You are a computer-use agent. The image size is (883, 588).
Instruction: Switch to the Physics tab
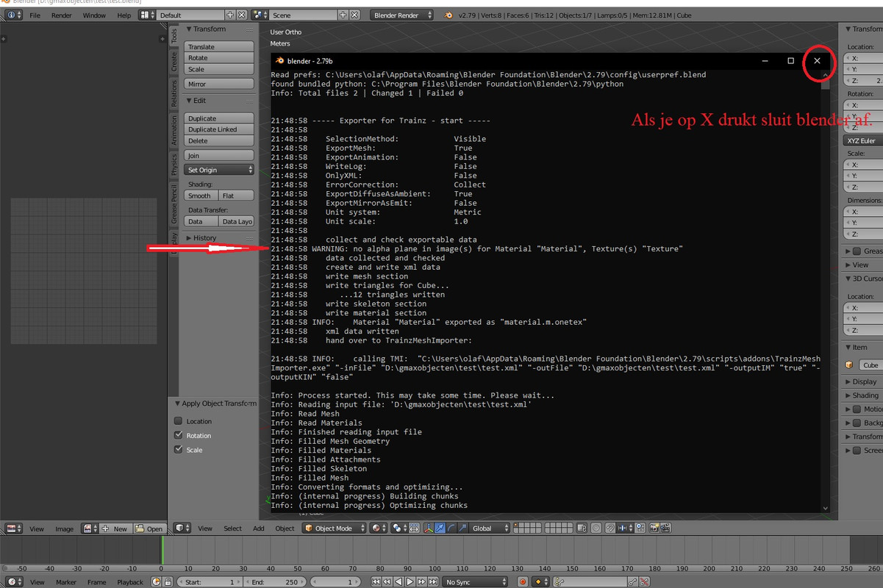click(x=174, y=165)
